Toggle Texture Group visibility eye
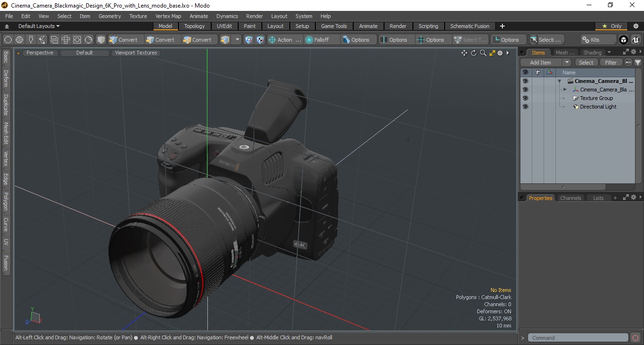 point(525,98)
